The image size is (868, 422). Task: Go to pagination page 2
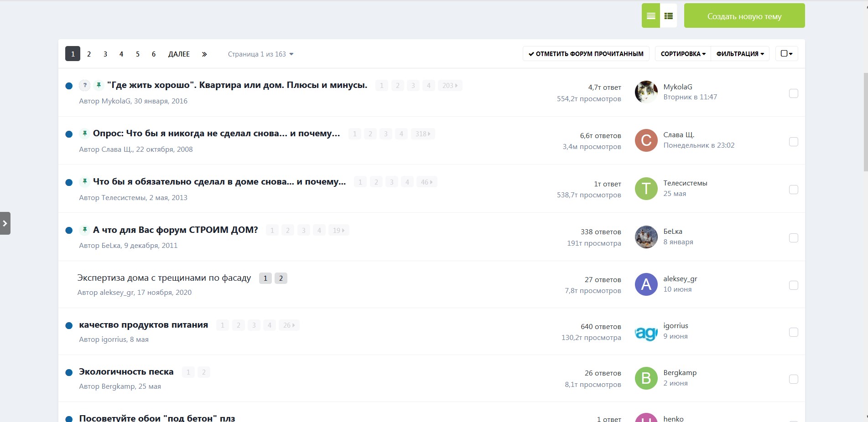point(89,54)
